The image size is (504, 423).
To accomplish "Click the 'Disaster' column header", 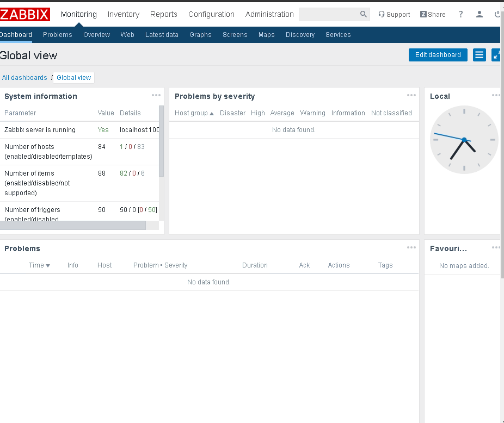I will click(232, 113).
